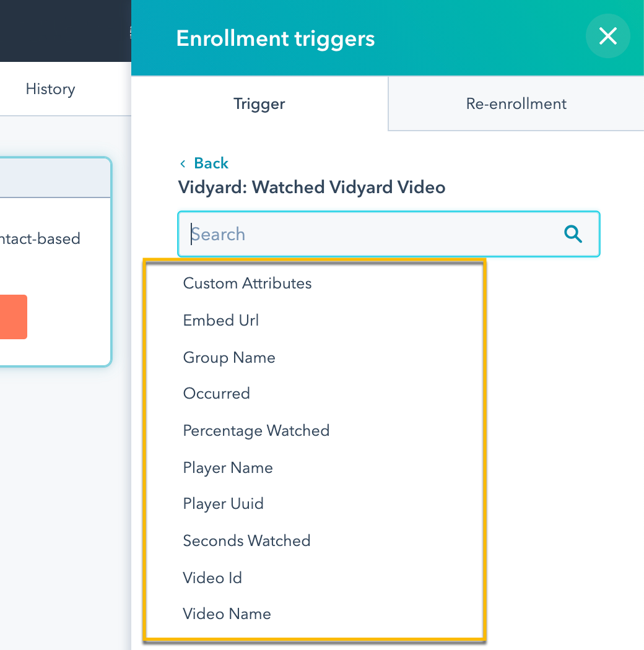Select Group Name from the list
Screen dimensions: 644x650
point(229,358)
